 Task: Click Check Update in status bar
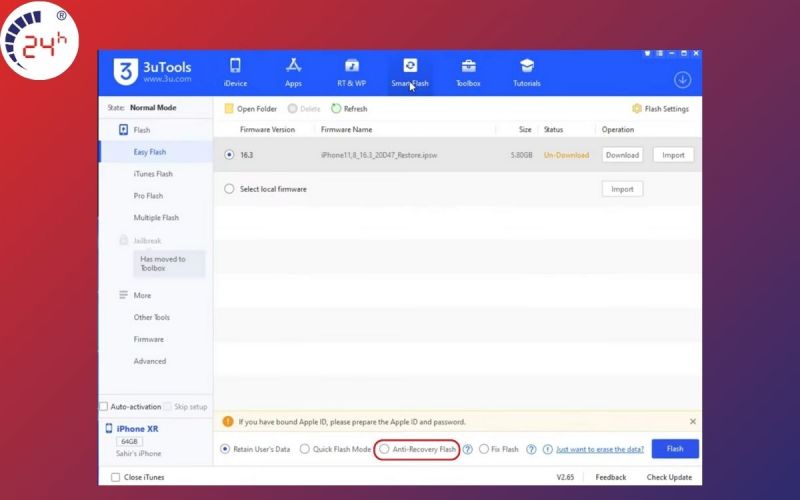click(669, 477)
